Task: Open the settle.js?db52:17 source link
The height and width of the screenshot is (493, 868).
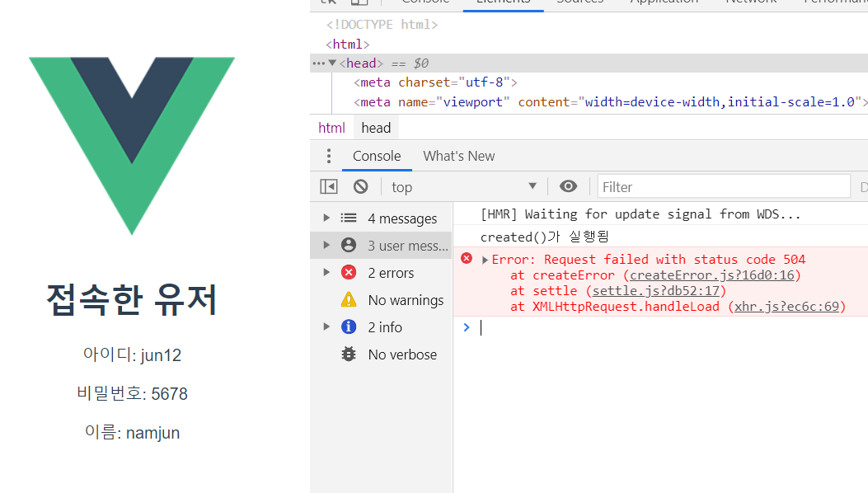Action: click(x=656, y=291)
